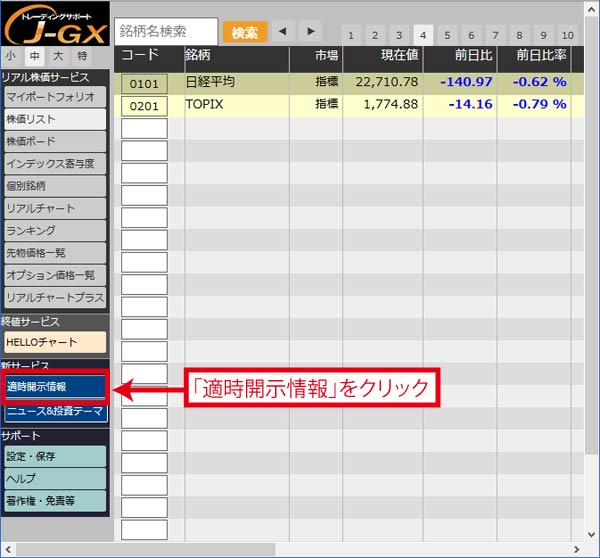Open 設定・保存 settings
Screen dimensions: 600x558
pyautogui.click(x=53, y=456)
